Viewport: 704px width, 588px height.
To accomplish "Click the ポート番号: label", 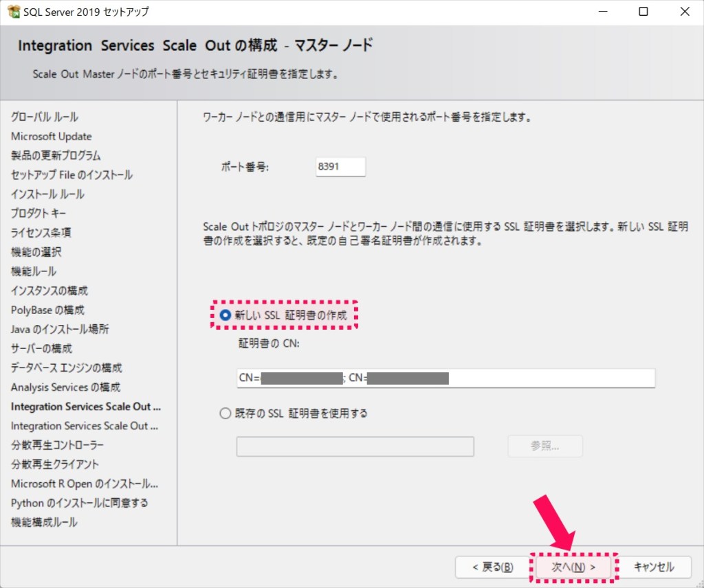I will 245,168.
